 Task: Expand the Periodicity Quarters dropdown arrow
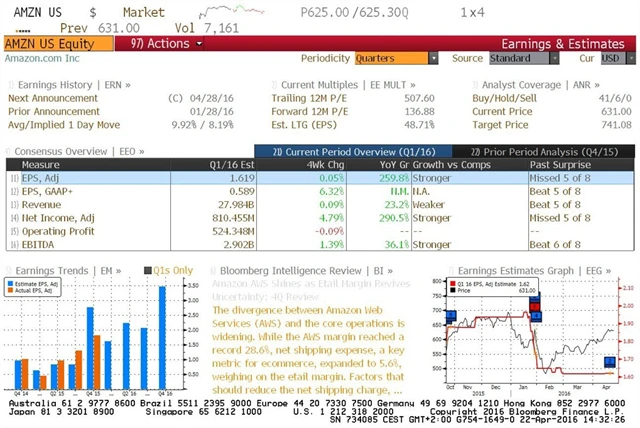tap(433, 58)
